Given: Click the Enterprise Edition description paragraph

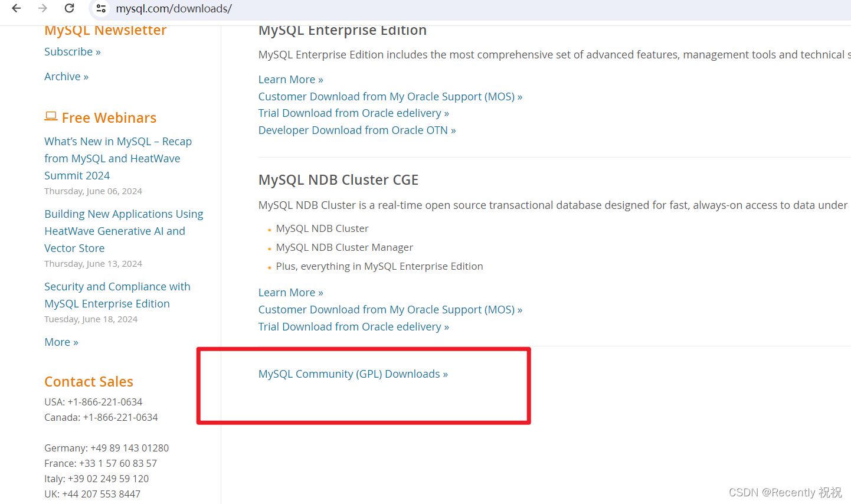Looking at the screenshot, I should [554, 55].
